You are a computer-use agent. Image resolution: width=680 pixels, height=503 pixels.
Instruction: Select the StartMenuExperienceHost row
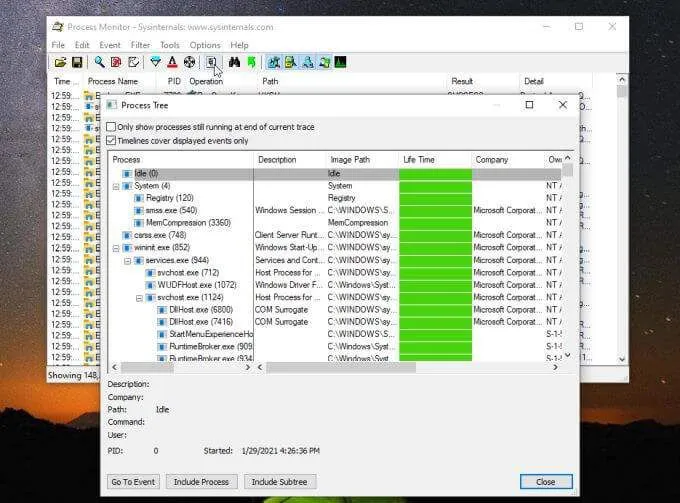tap(334, 335)
